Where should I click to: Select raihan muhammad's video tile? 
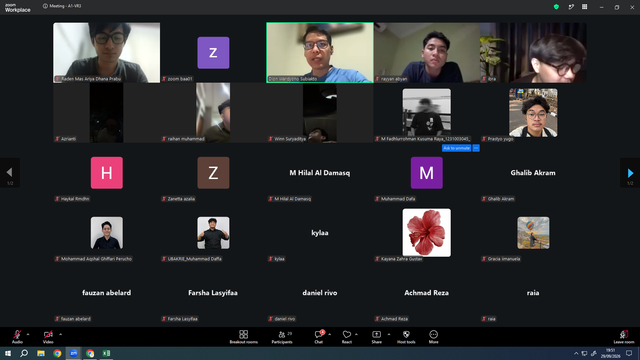(213, 113)
